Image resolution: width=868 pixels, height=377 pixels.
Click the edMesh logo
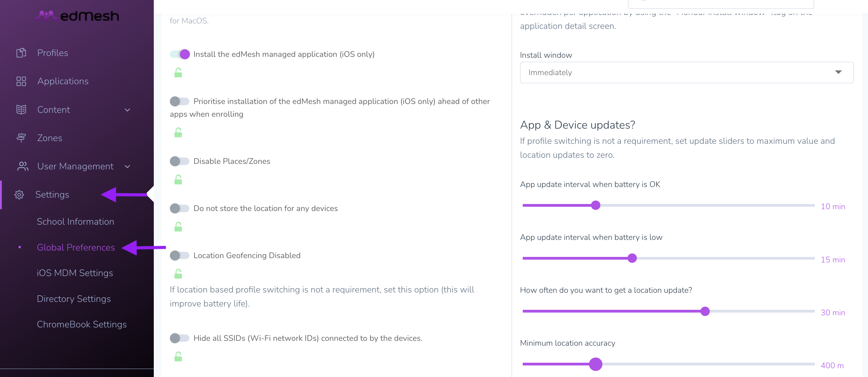coord(77,16)
